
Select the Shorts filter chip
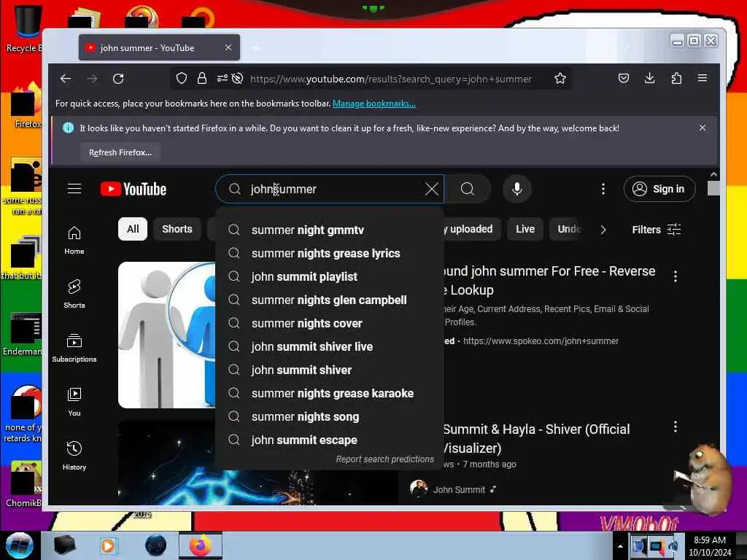[x=177, y=229]
